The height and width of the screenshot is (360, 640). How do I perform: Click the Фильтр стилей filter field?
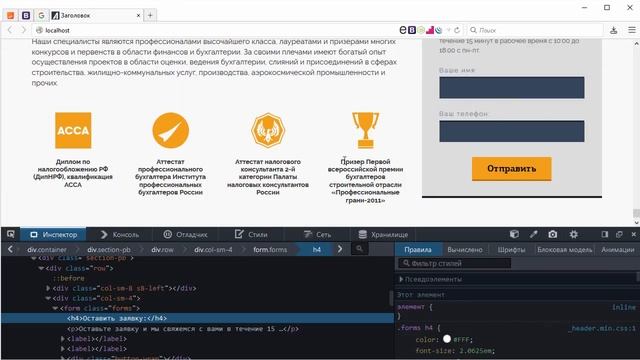pos(454,263)
